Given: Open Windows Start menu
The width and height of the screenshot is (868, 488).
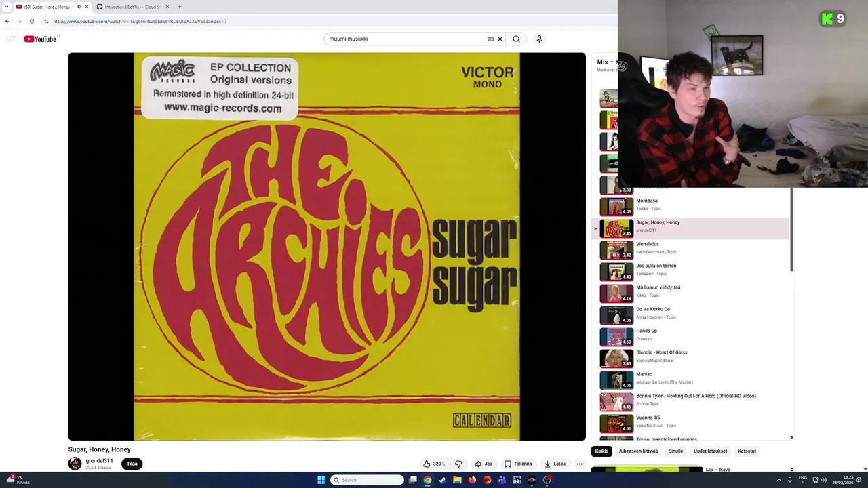Looking at the screenshot, I should [x=321, y=480].
